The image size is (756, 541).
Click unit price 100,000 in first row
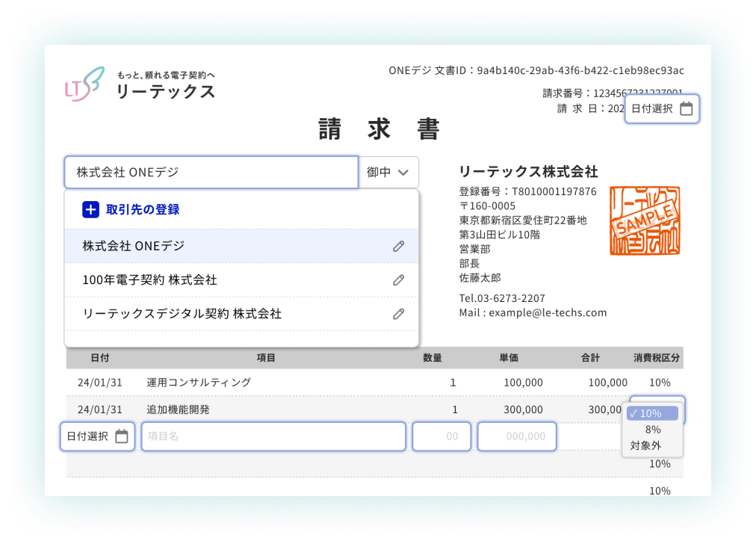tap(523, 383)
